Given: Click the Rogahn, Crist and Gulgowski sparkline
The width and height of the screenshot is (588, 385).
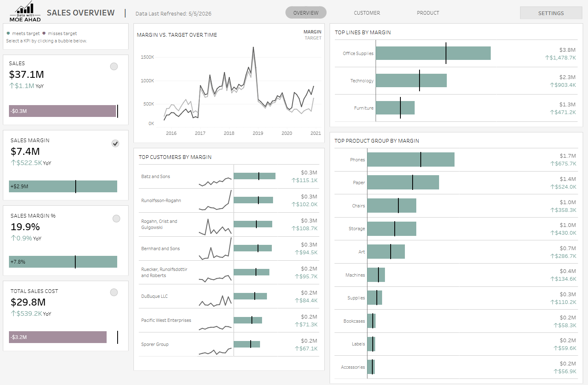Looking at the screenshot, I should click(x=215, y=227).
